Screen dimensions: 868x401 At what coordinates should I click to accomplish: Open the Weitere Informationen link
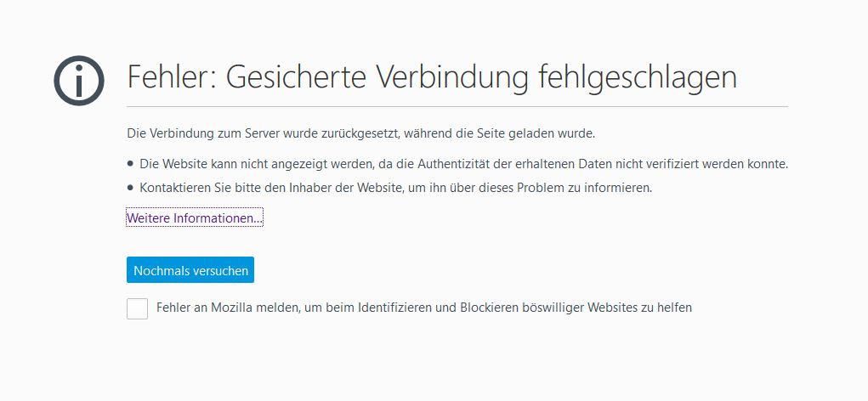pos(195,218)
